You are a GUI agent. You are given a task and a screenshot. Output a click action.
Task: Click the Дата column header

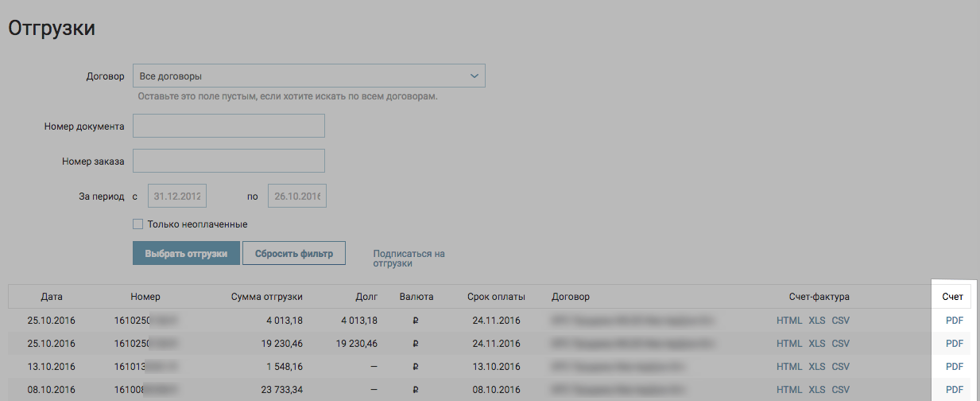(x=52, y=297)
